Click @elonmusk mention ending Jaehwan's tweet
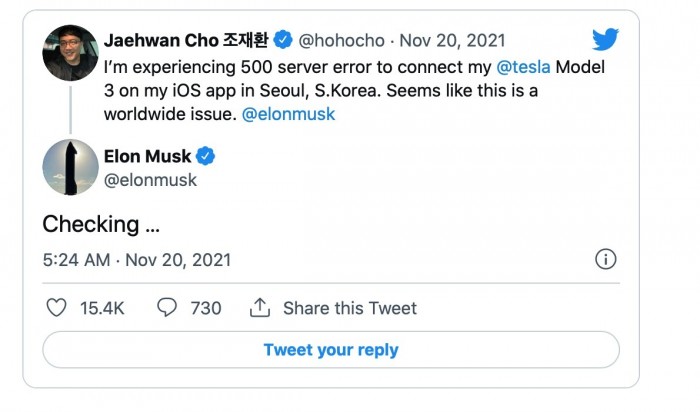The image size is (700, 412). coord(289,114)
